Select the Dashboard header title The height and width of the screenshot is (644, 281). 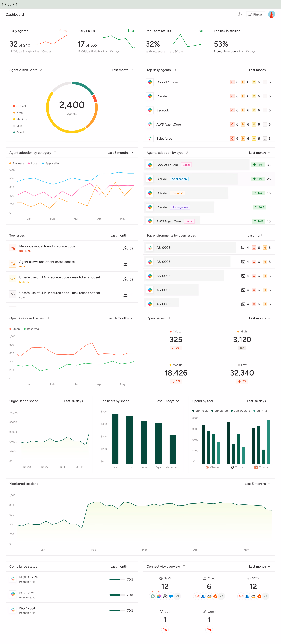click(15, 14)
